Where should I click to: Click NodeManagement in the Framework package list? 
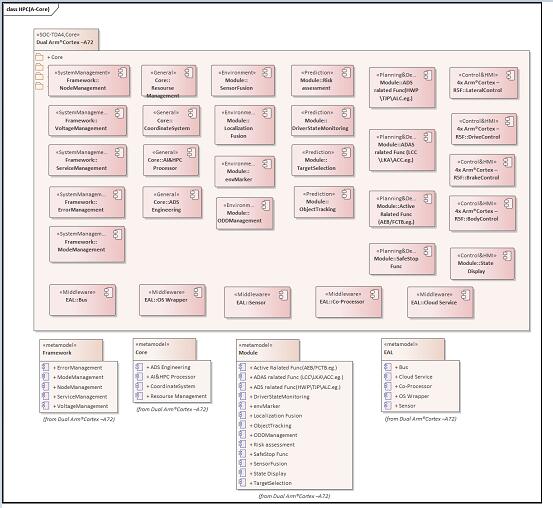point(79,387)
